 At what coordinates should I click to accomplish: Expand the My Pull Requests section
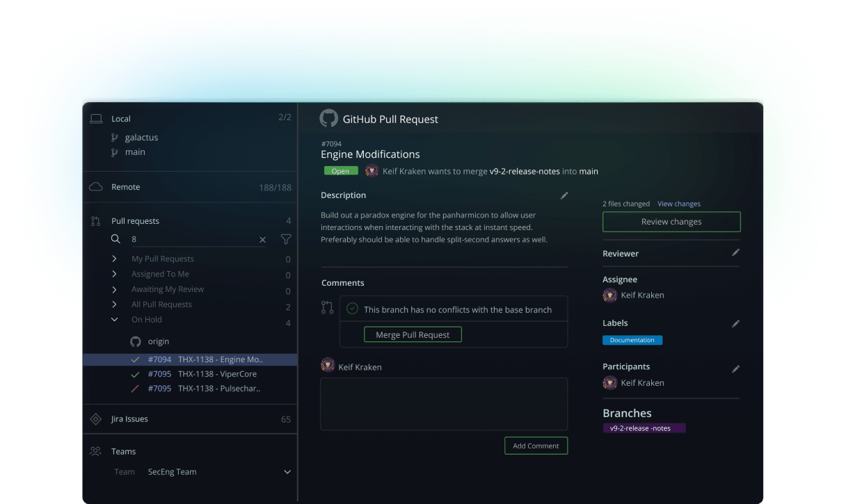click(116, 258)
